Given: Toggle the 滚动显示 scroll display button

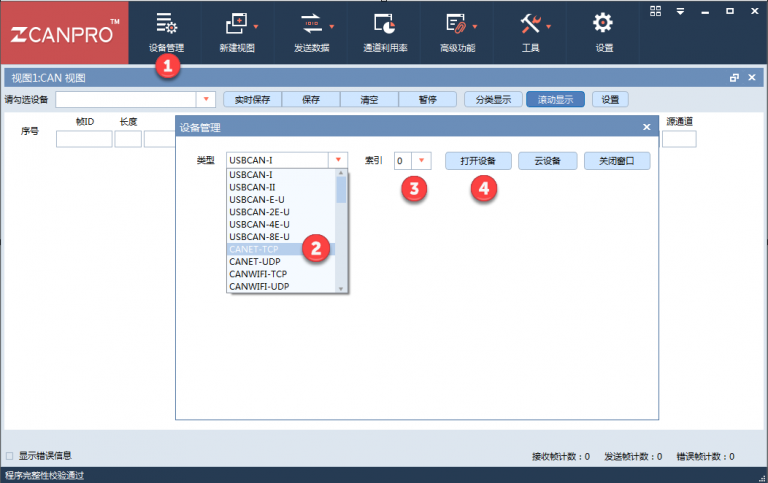Looking at the screenshot, I should click(x=555, y=99).
